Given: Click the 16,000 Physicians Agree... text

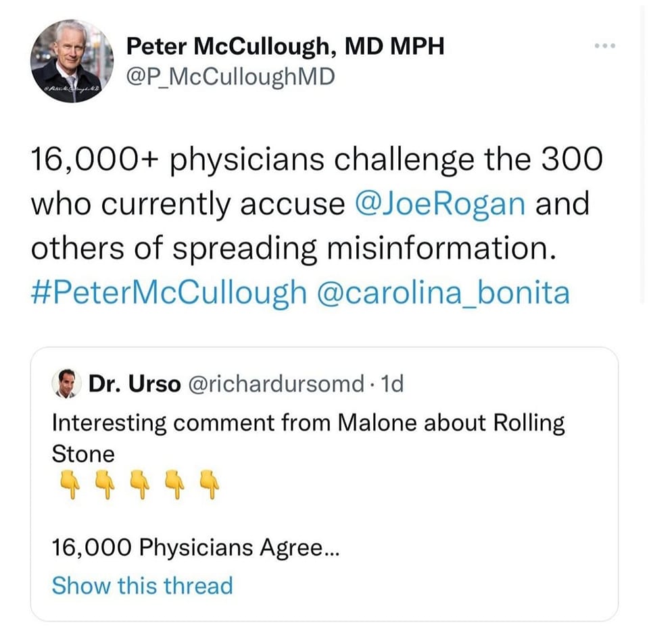Looking at the screenshot, I should coord(196,548).
